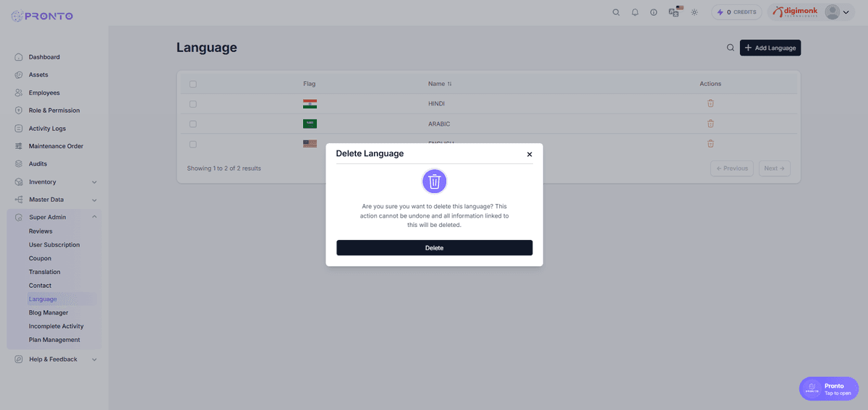The height and width of the screenshot is (410, 868).
Task: Click the ARABIC name cell
Action: (x=439, y=124)
